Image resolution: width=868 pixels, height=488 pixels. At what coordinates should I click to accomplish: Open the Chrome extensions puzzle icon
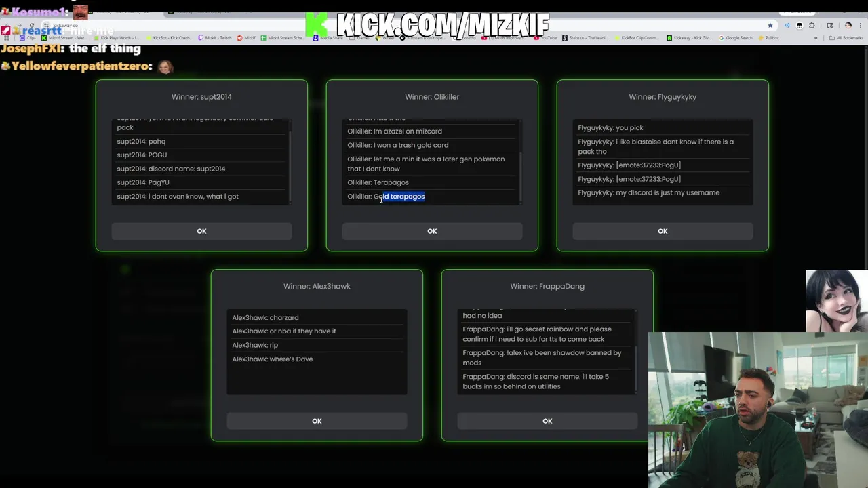coord(812,26)
